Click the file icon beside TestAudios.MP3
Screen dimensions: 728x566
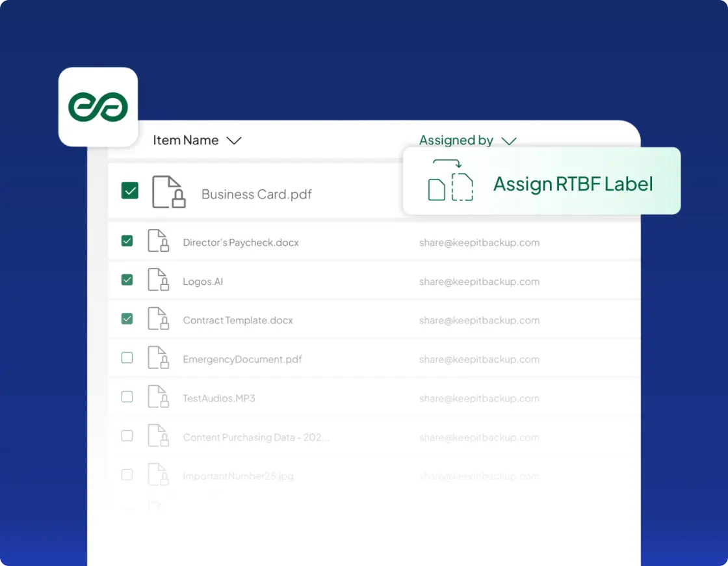tap(158, 397)
